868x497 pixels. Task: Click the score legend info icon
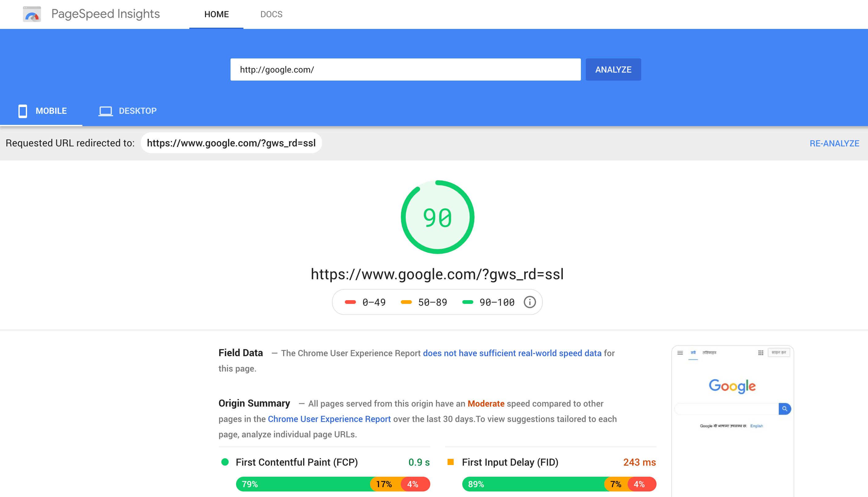[x=529, y=302]
